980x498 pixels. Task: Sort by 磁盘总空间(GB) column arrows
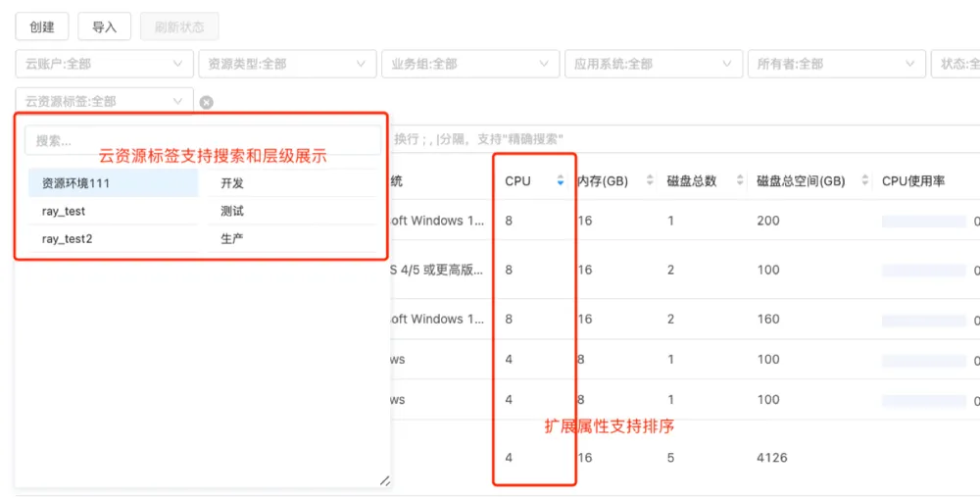coord(865,181)
